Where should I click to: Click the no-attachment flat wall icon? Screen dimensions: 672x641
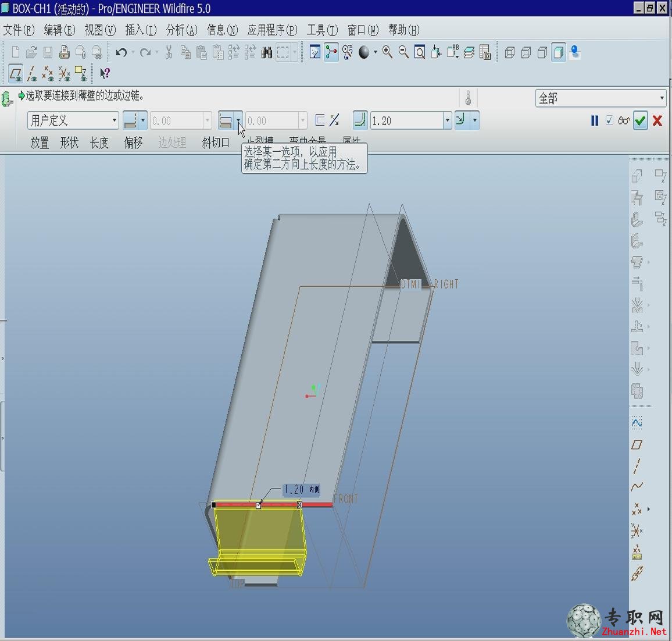pyautogui.click(x=320, y=120)
